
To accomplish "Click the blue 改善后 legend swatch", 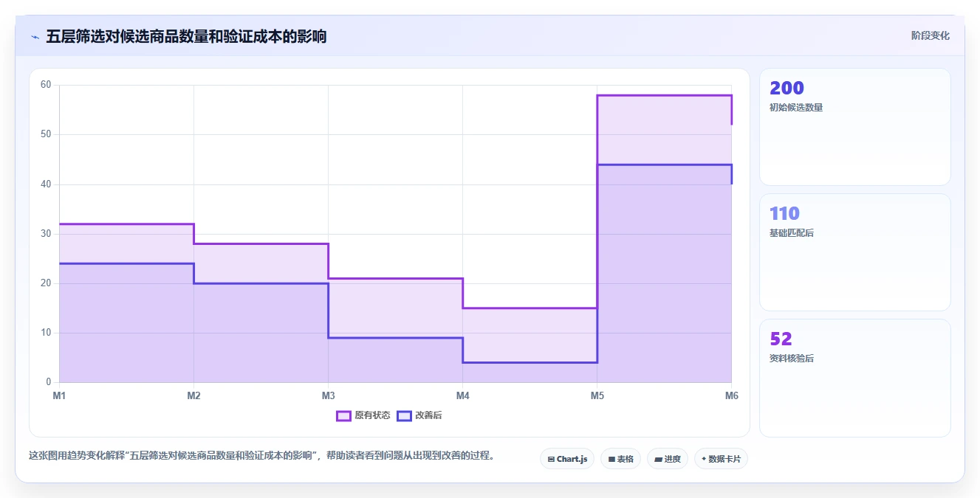I will point(404,415).
